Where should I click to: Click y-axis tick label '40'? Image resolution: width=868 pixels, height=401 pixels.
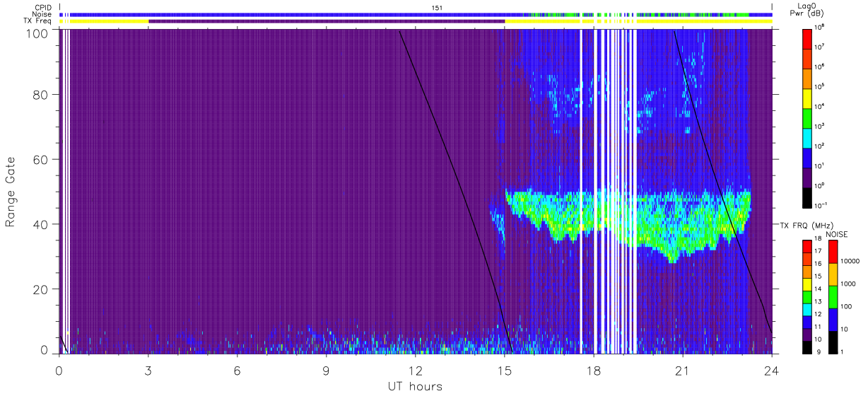click(41, 224)
